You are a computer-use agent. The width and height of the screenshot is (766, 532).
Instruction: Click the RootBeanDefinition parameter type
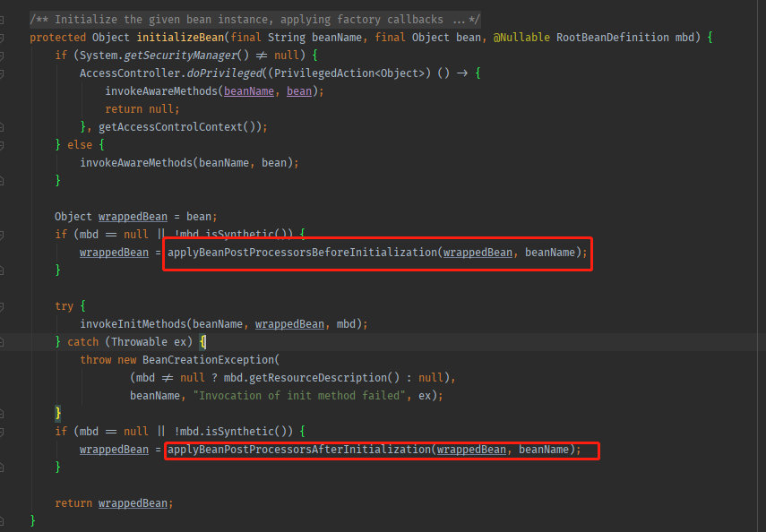click(613, 38)
